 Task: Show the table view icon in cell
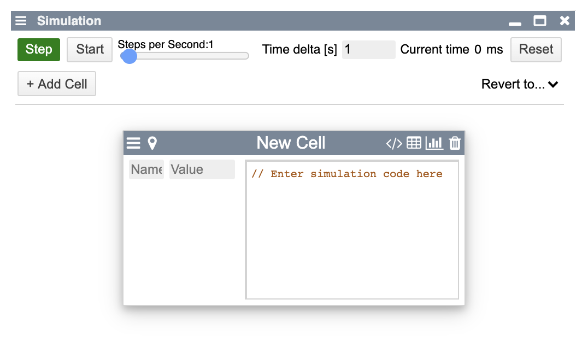(x=414, y=143)
